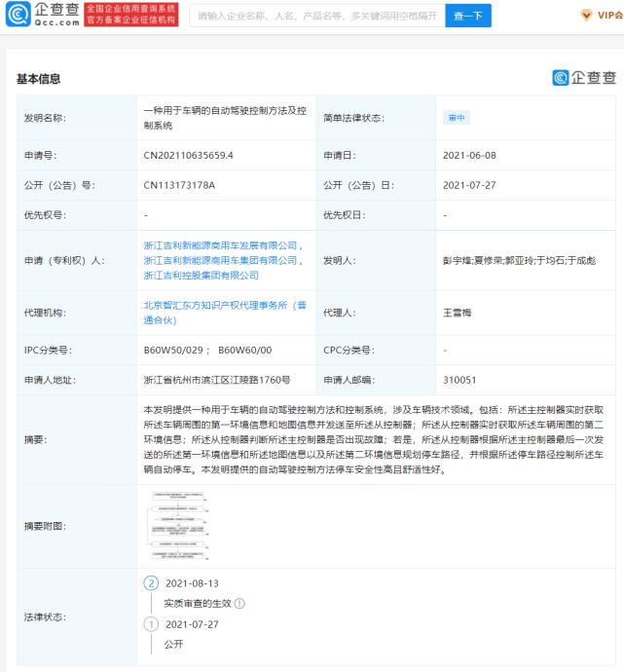Click the CPC分类号 label cell
This screenshot has height=672, width=624.
376,351
